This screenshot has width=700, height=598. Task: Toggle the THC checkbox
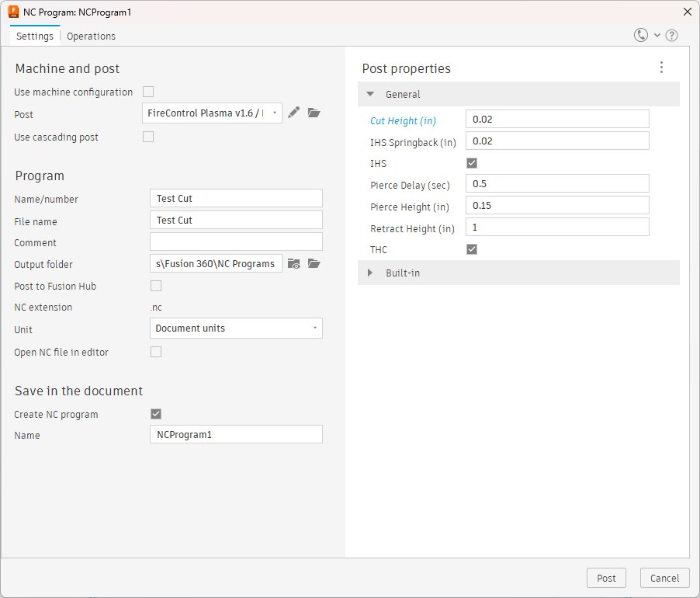click(x=472, y=249)
